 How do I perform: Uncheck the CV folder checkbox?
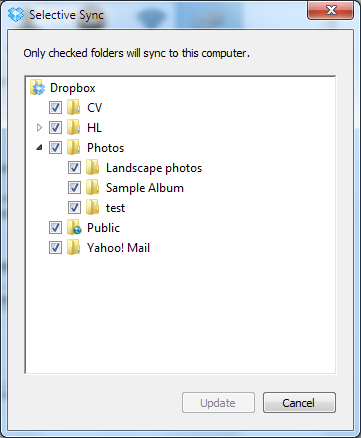55,108
